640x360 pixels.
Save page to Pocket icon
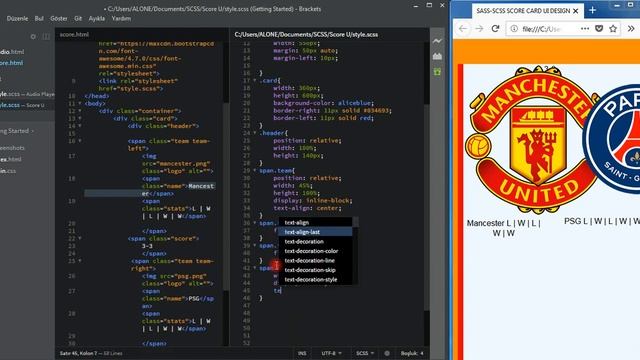point(599,29)
